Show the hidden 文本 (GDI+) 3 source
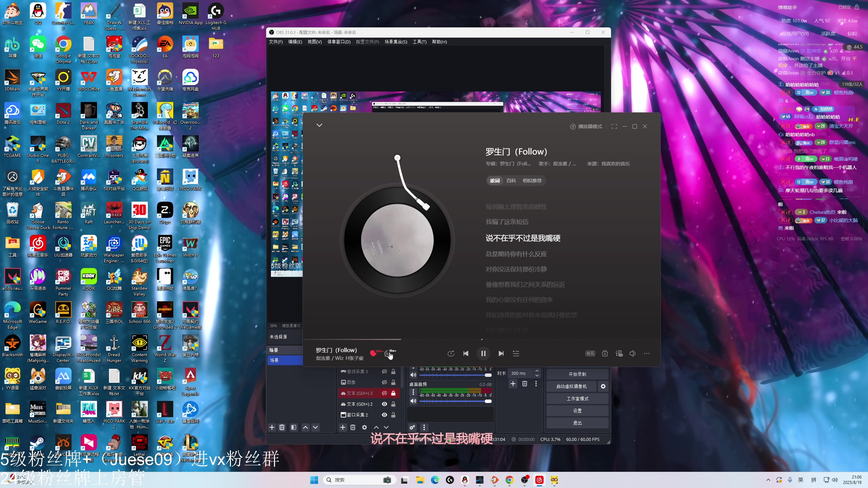The width and height of the screenshot is (868, 488). [x=384, y=393]
